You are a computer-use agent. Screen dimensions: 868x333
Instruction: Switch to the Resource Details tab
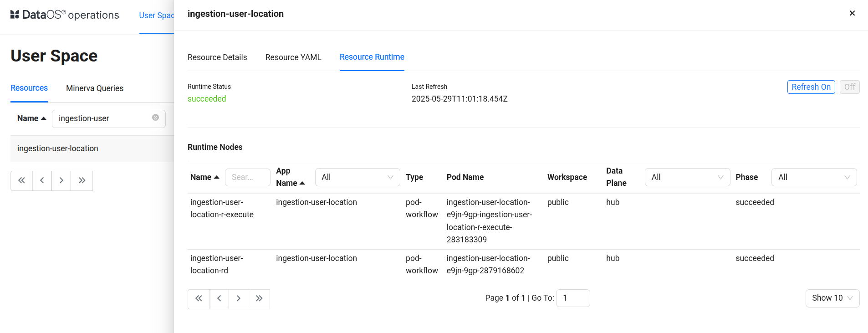[x=217, y=57]
